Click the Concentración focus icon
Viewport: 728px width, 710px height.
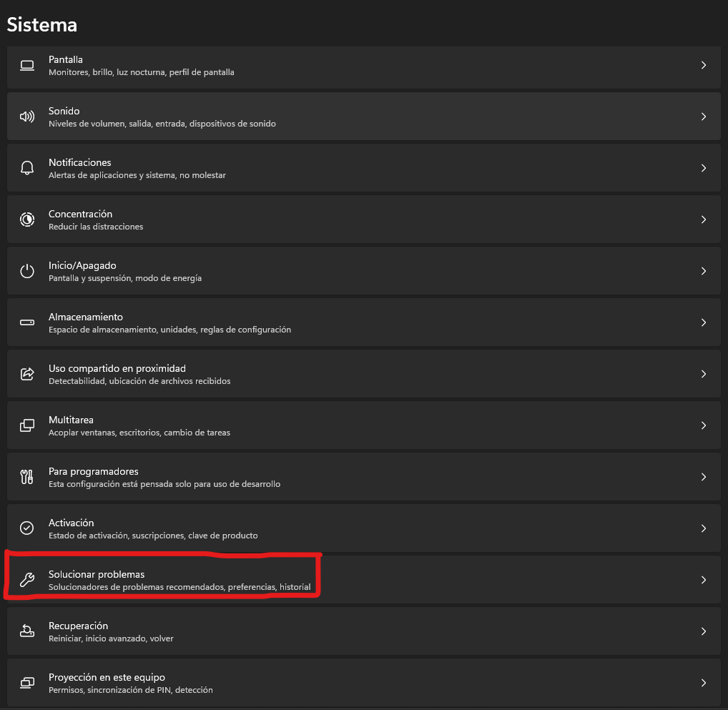(27, 220)
